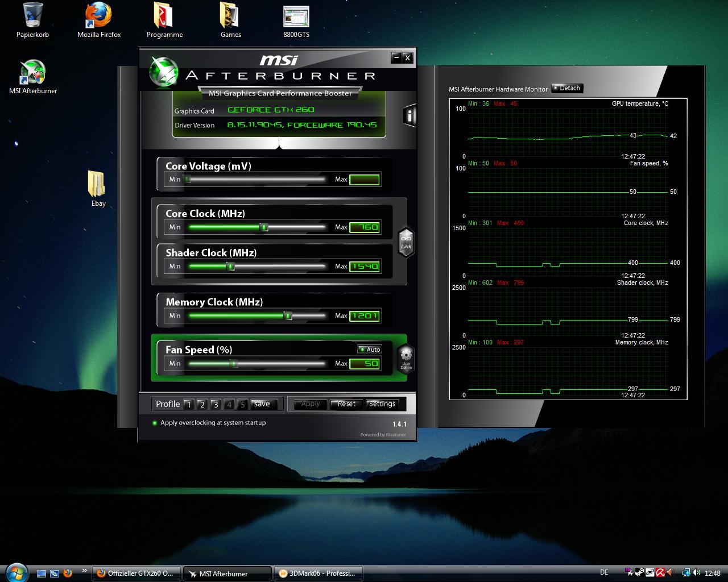
Task: Click the MSI Afterburner logo emblem
Action: pyautogui.click(x=164, y=73)
